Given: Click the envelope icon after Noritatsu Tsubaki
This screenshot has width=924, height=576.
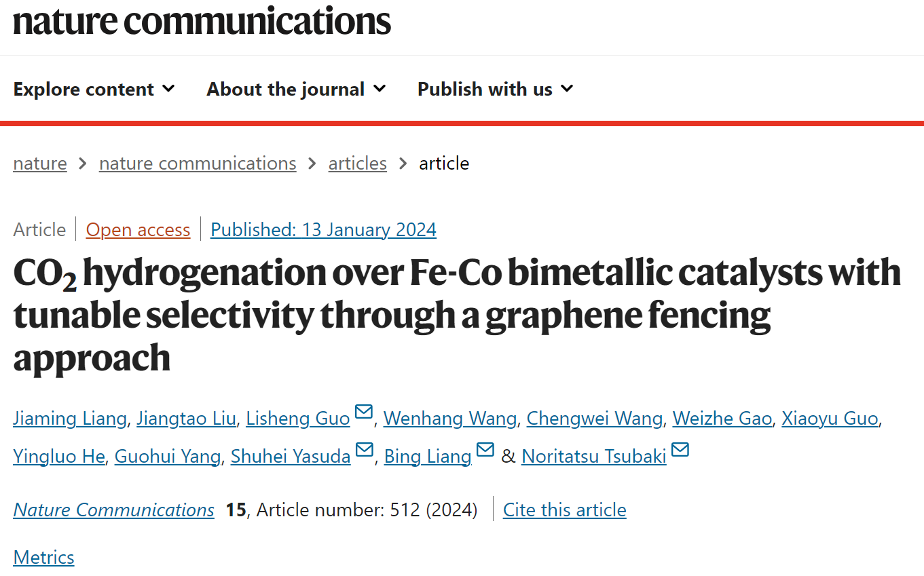Looking at the screenshot, I should [680, 450].
